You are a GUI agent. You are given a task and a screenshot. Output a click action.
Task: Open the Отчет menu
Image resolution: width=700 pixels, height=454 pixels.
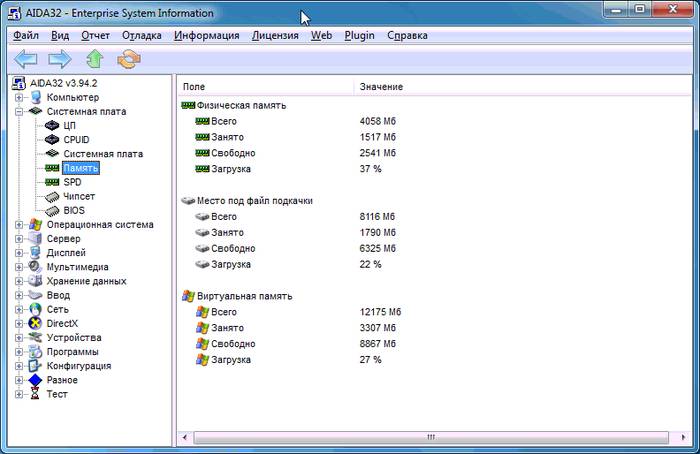(x=95, y=35)
